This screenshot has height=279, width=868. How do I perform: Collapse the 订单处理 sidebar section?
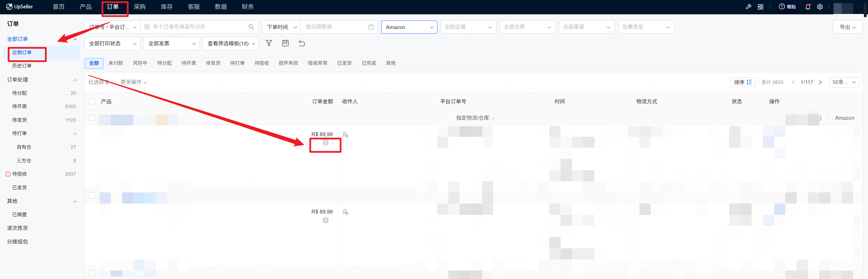click(x=75, y=80)
